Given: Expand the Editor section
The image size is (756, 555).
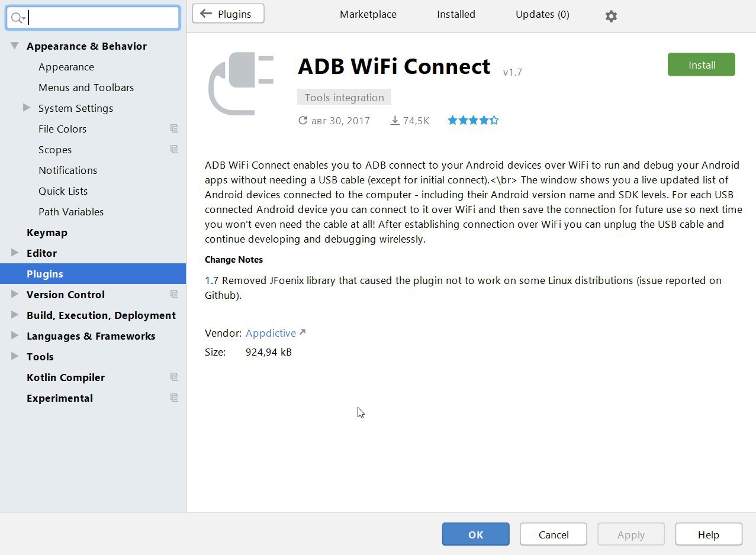Looking at the screenshot, I should [15, 253].
